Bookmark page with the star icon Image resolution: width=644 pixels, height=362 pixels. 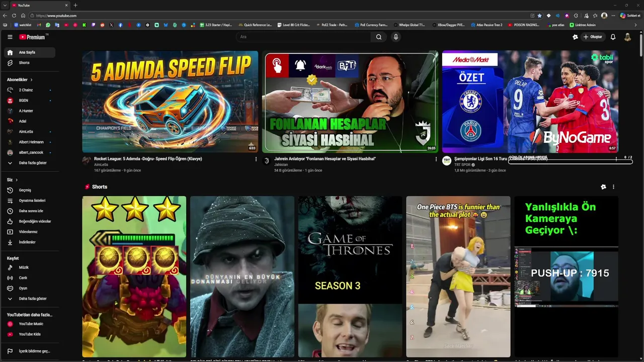pos(540,16)
